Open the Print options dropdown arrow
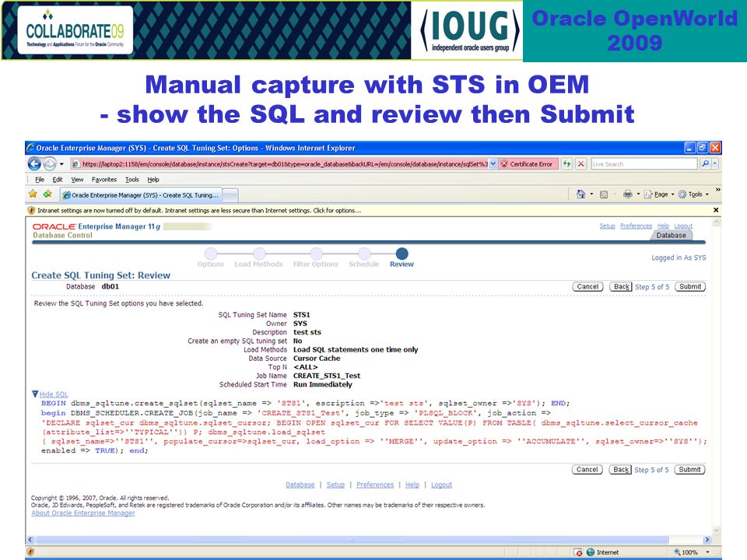The image size is (747, 560). [638, 194]
